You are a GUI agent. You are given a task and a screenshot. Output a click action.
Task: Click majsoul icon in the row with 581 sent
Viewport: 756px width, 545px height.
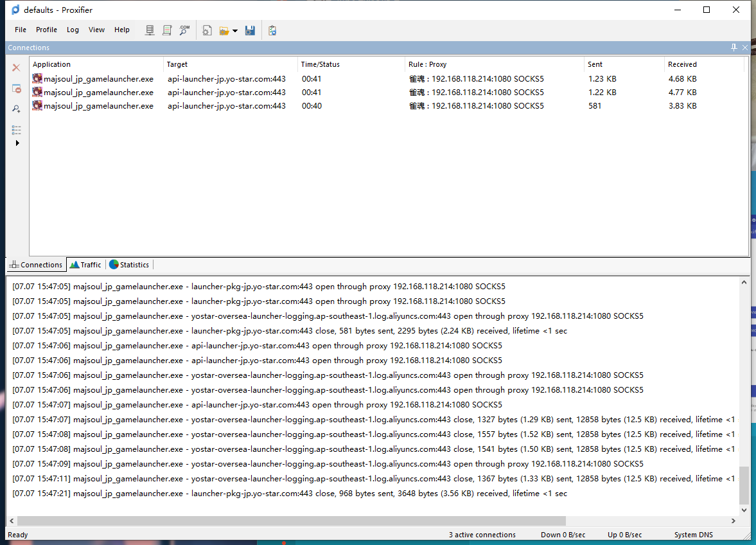[x=37, y=105]
